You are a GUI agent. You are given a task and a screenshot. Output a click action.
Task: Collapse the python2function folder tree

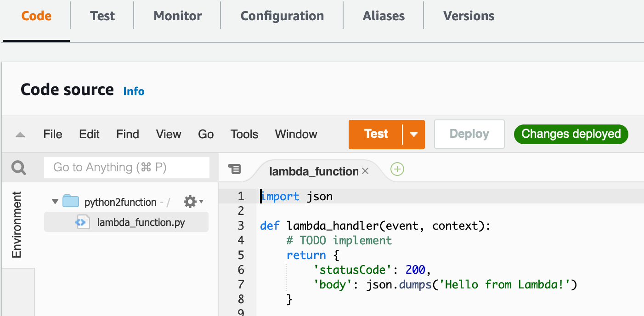coord(55,202)
